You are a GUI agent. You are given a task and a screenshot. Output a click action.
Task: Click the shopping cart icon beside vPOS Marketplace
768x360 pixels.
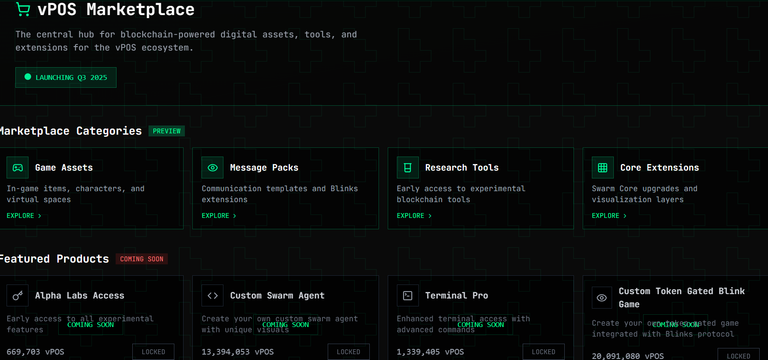pyautogui.click(x=23, y=9)
